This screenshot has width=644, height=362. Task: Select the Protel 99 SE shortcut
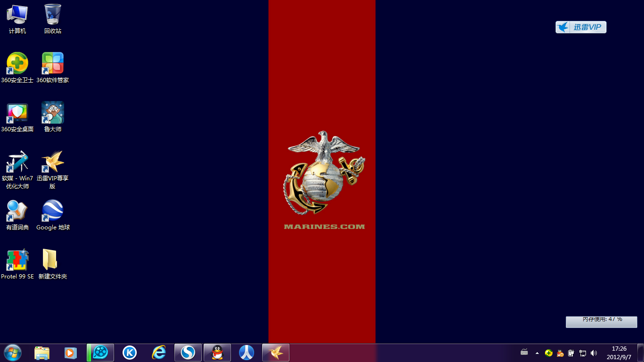point(17,264)
